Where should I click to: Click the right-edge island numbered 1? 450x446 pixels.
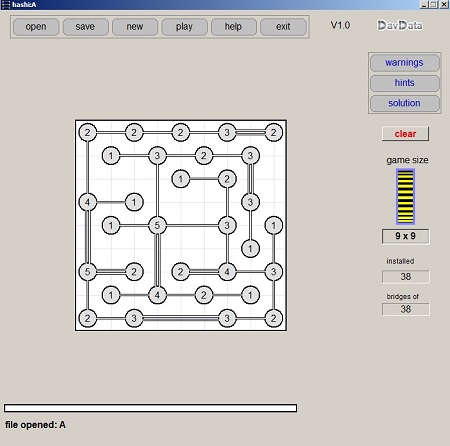pos(273,225)
